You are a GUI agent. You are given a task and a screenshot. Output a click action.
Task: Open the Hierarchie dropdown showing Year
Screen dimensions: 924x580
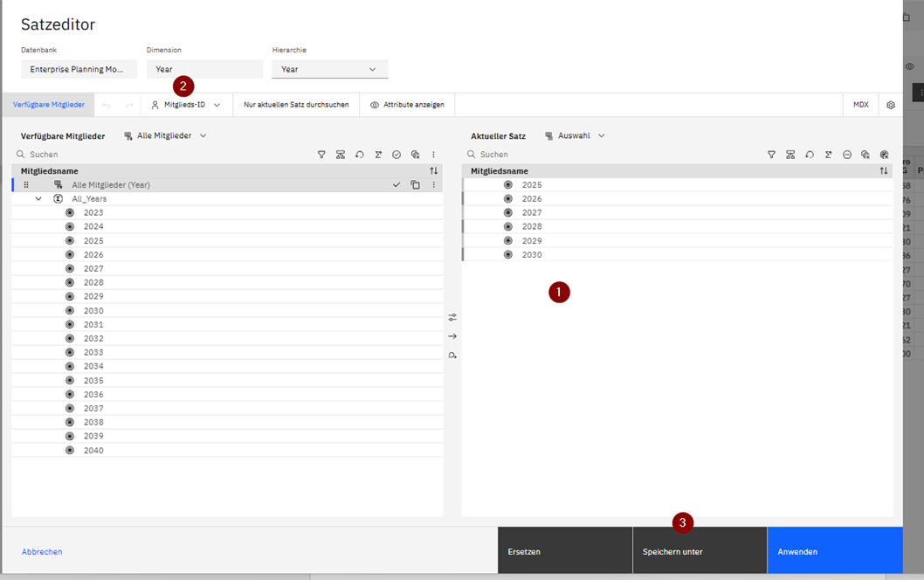pos(329,69)
